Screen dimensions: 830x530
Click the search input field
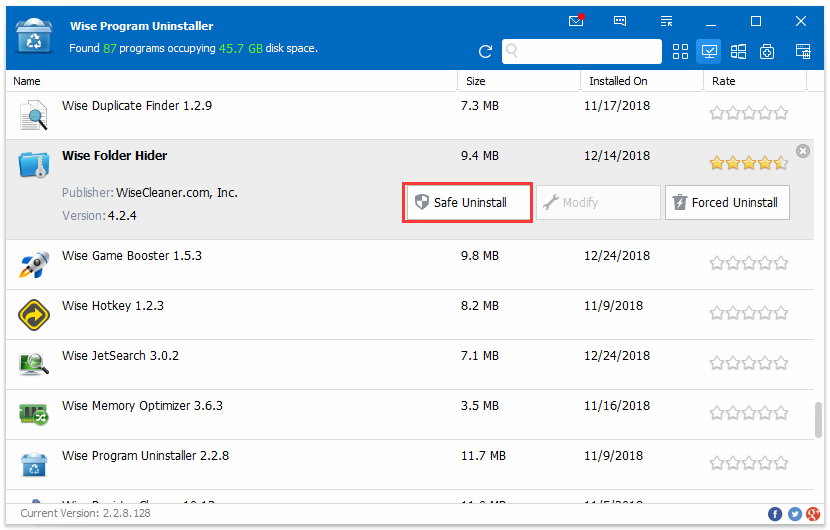point(582,51)
